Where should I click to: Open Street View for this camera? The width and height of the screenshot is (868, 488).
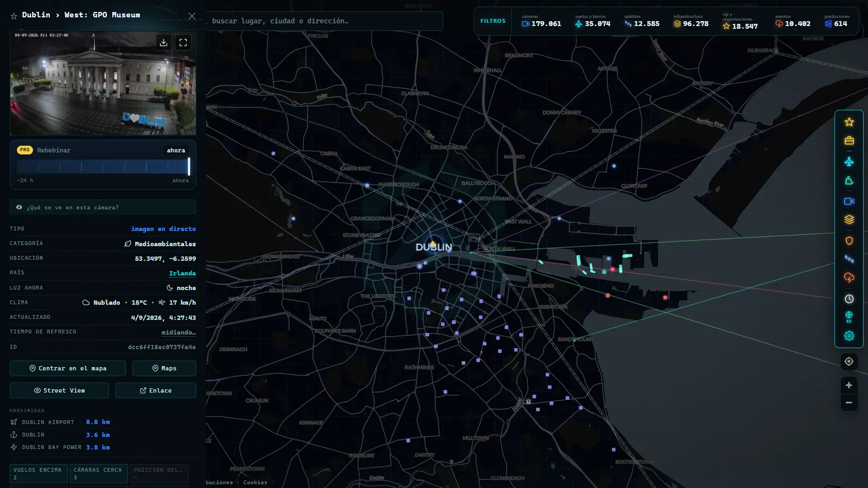click(x=59, y=390)
